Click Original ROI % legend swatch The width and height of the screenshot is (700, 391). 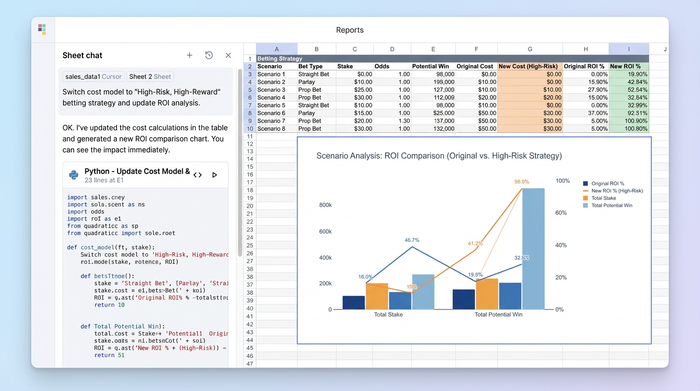point(585,183)
